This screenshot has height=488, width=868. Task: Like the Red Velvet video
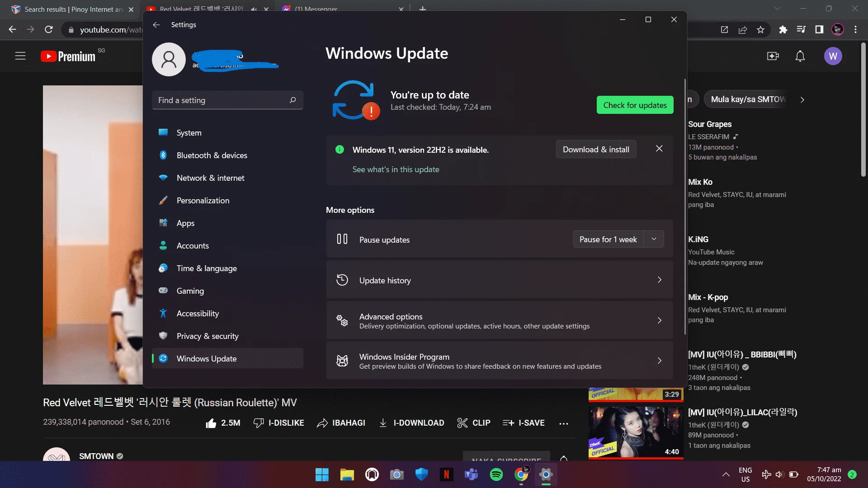[223, 423]
